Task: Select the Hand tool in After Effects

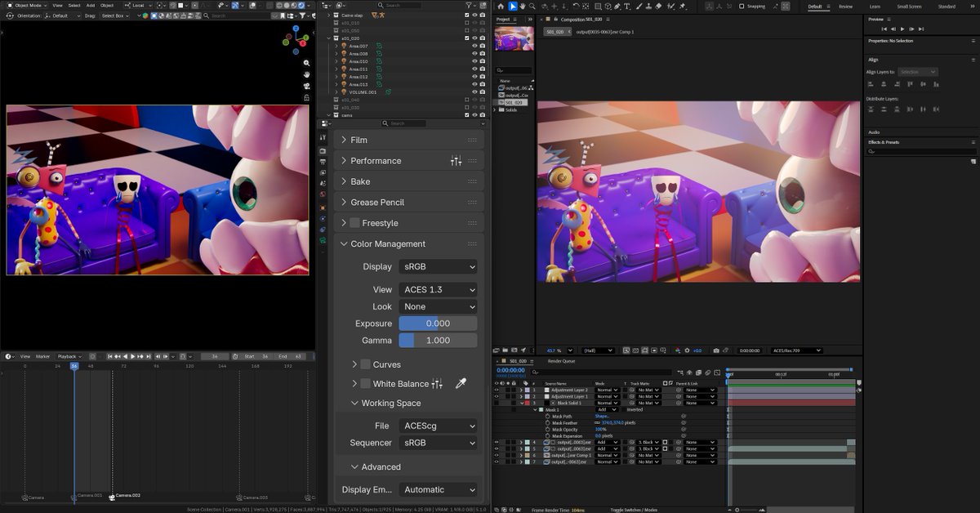Action: [522, 6]
